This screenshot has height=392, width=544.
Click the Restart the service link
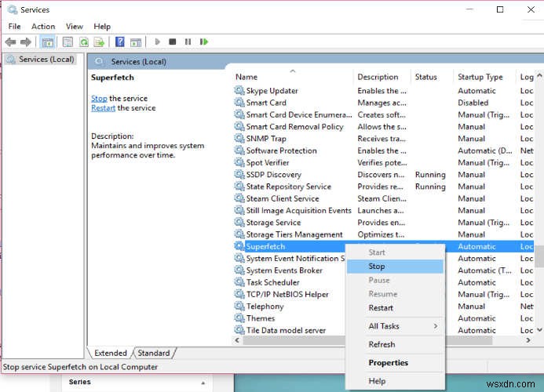(x=103, y=108)
